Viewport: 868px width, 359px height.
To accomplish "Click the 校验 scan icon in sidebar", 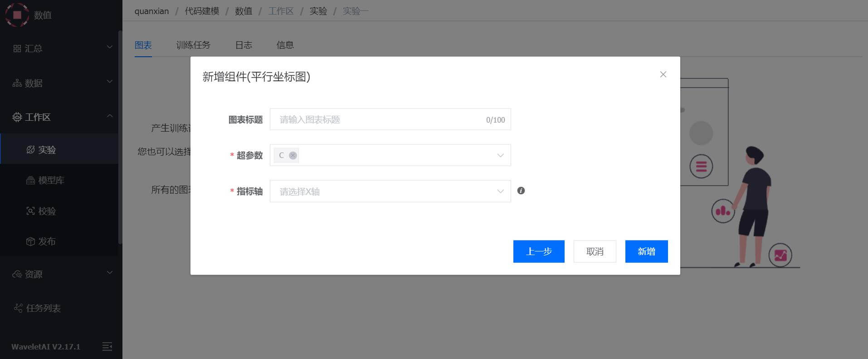I will pyautogui.click(x=30, y=211).
